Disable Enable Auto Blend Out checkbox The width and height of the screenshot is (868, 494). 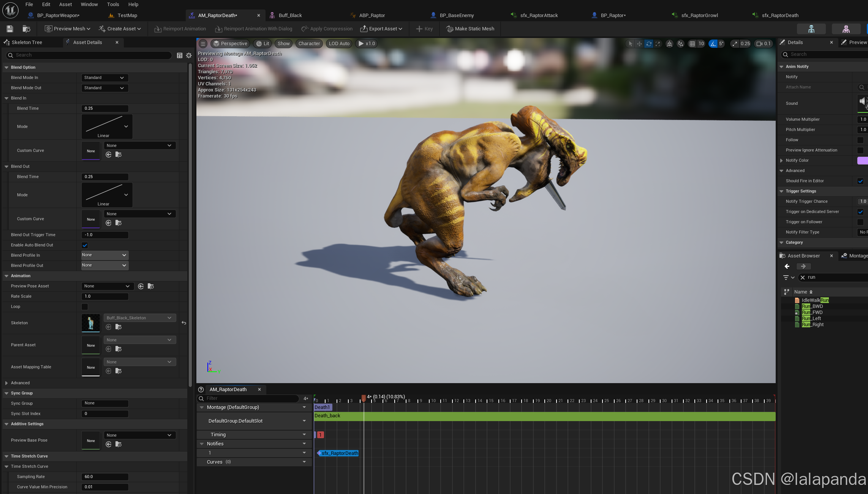[x=85, y=245]
